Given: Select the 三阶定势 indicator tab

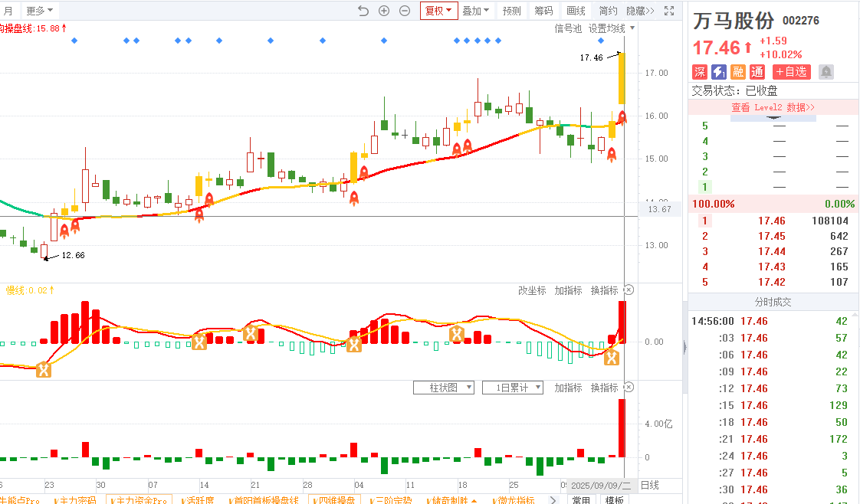Looking at the screenshot, I should pos(391,499).
